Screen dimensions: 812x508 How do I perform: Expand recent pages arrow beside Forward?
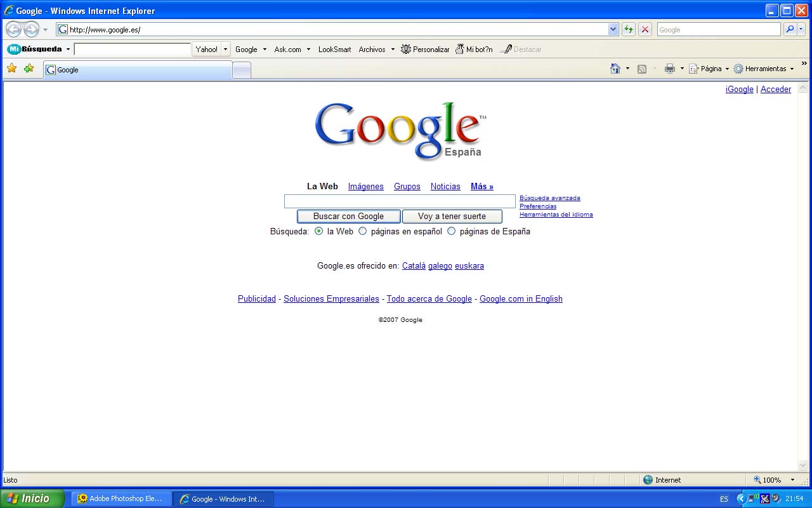pos(45,30)
